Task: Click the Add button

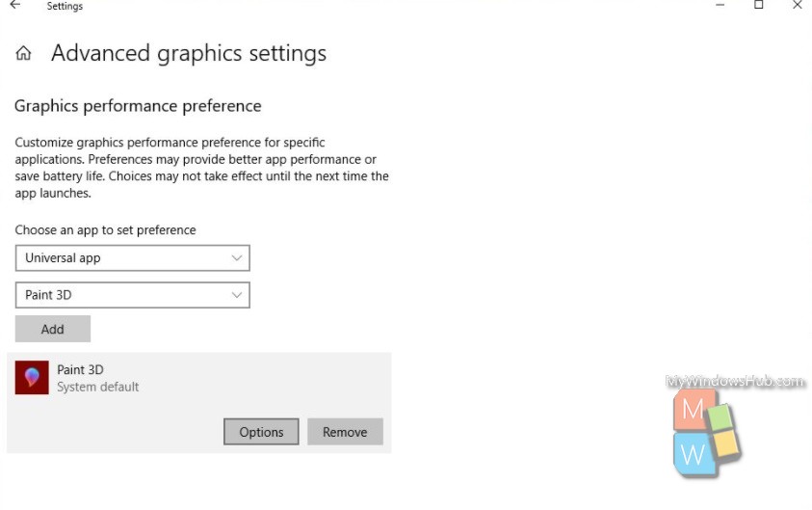Action: pos(53,329)
